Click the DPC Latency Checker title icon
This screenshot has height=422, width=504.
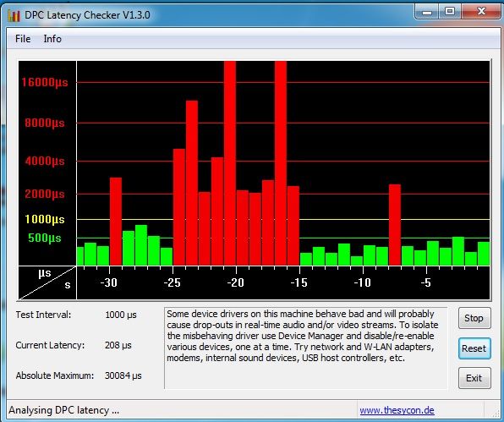pyautogui.click(x=14, y=15)
